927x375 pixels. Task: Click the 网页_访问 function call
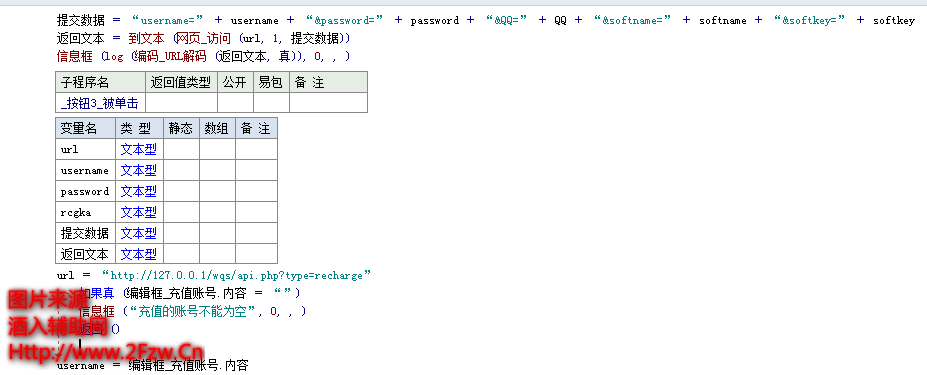205,38
